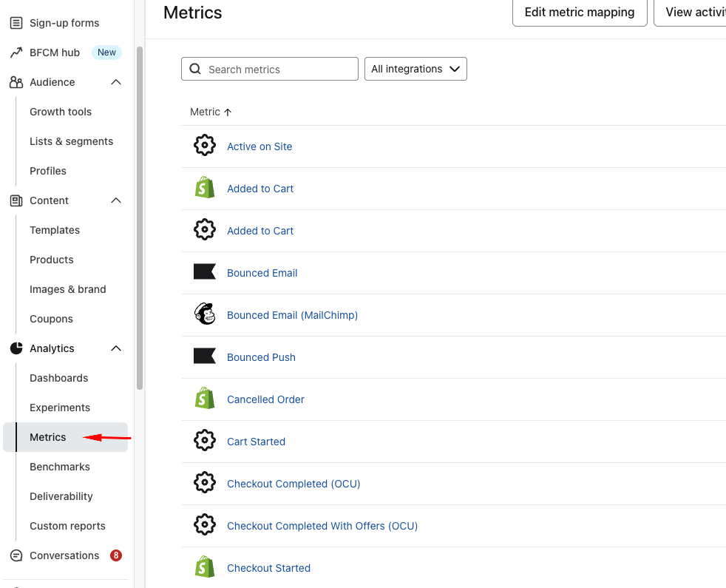Click the sidebar vertical scrollbar
The width and height of the screenshot is (726, 588).
(x=140, y=217)
